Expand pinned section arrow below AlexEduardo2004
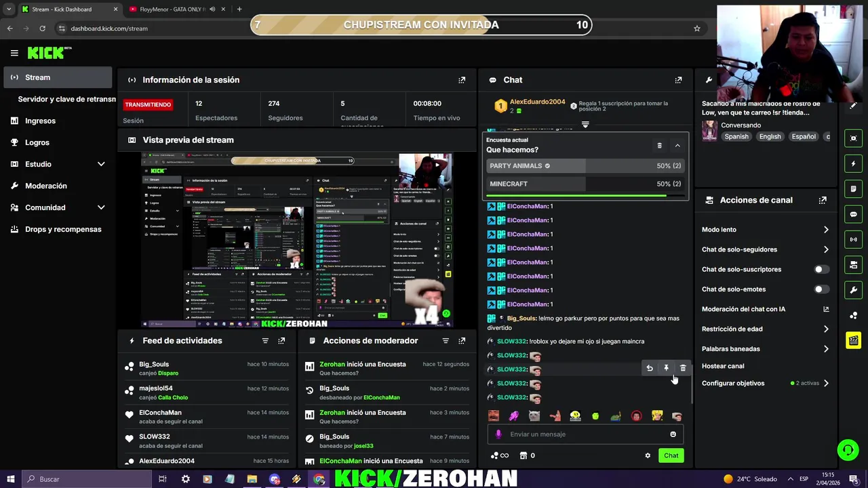Screen dimensions: 868x488 [x=585, y=125]
